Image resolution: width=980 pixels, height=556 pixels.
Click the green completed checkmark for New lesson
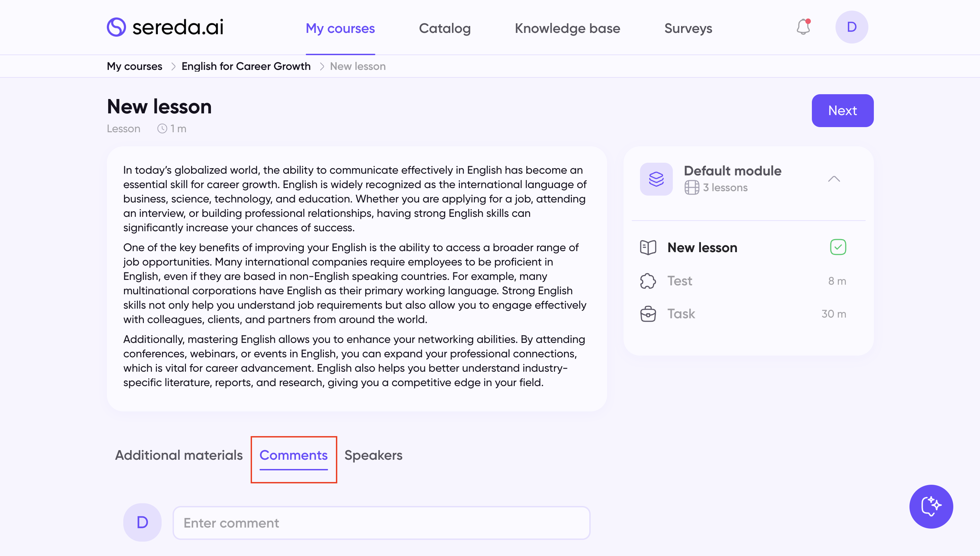[838, 247]
